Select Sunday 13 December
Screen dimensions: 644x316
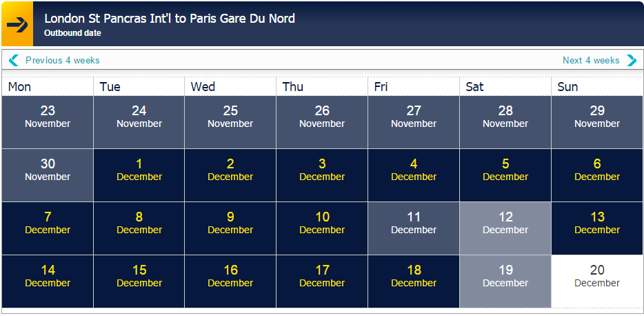pyautogui.click(x=597, y=228)
